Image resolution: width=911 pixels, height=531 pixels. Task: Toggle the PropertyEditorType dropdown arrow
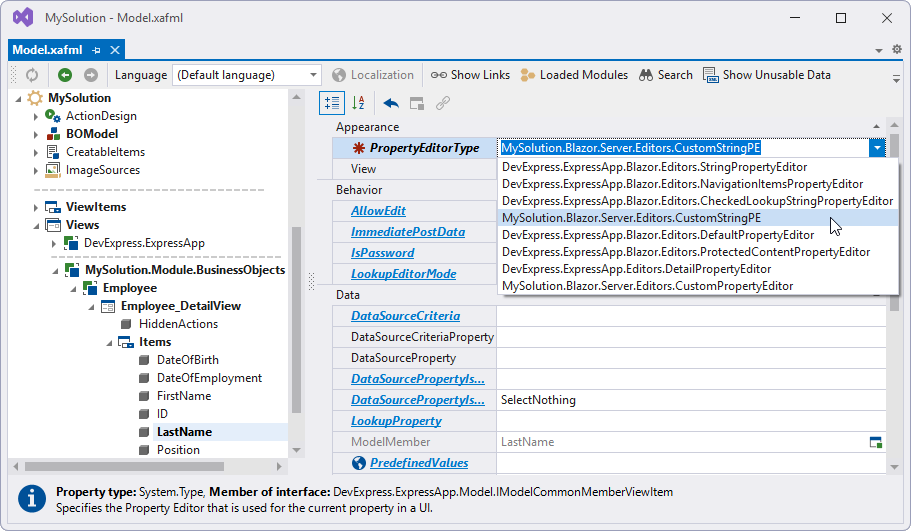877,148
